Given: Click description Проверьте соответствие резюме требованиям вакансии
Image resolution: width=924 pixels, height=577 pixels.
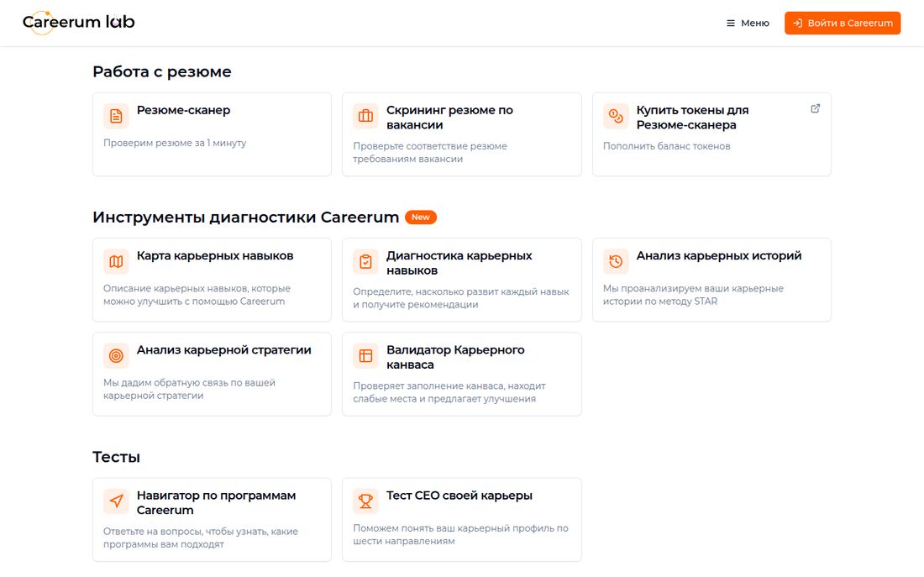Looking at the screenshot, I should click(430, 153).
